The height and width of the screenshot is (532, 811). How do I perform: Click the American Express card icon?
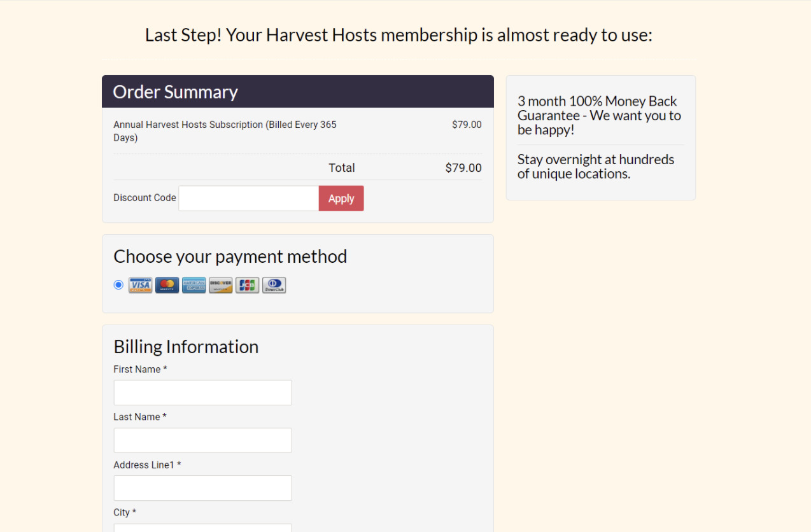point(194,285)
